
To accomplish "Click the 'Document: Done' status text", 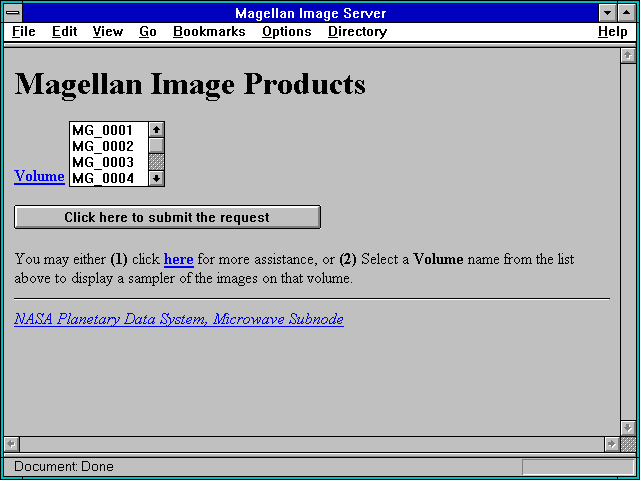I will [x=64, y=466].
